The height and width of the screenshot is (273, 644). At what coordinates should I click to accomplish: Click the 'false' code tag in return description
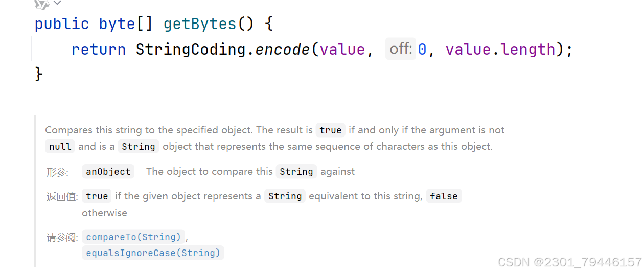click(x=444, y=196)
